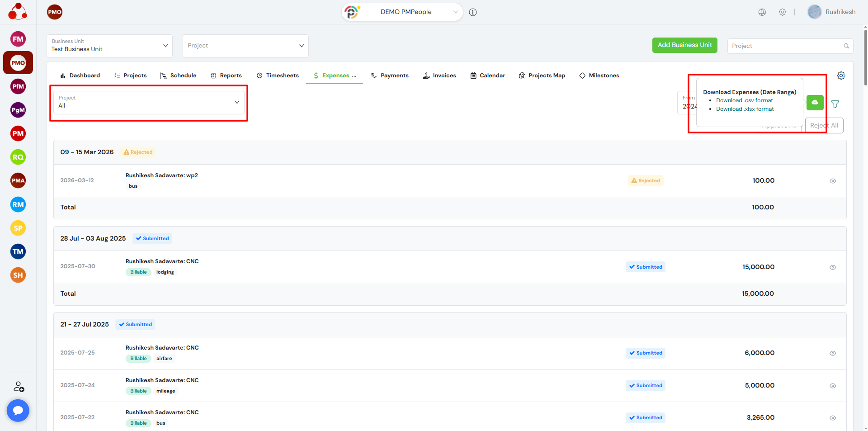Click the Add Business Unit button

point(684,45)
